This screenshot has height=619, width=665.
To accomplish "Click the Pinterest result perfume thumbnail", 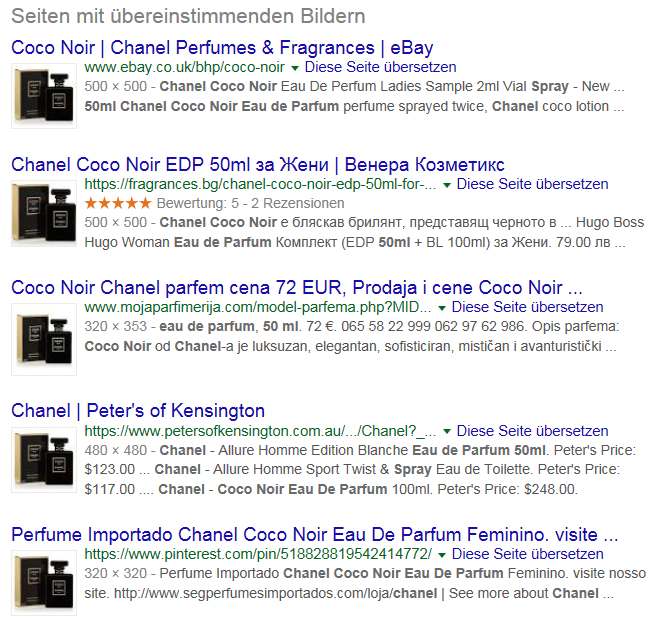I will click(x=43, y=581).
